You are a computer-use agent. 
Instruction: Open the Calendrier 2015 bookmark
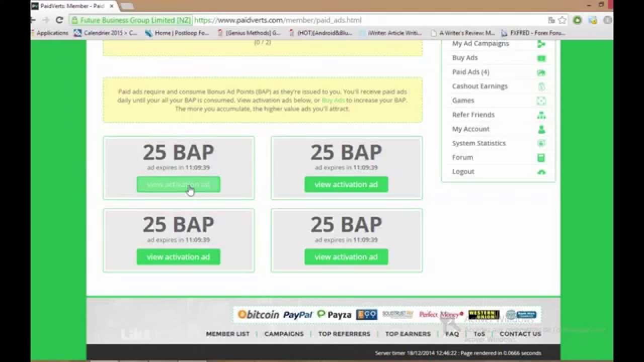[x=106, y=33]
